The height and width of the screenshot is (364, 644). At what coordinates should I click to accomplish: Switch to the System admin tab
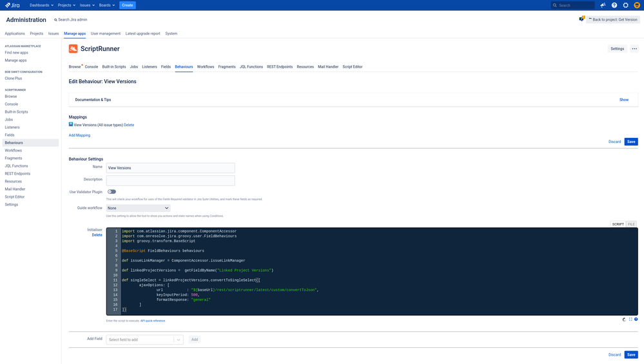[x=171, y=34]
